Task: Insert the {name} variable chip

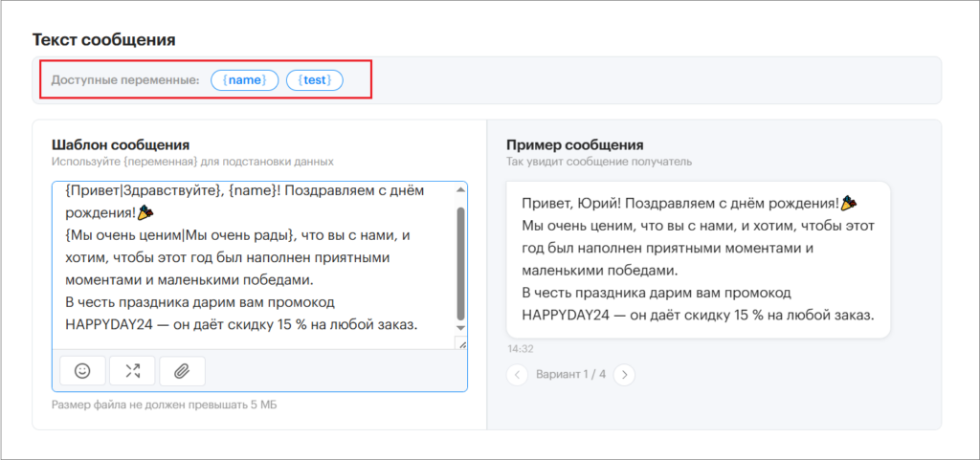Action: tap(244, 80)
